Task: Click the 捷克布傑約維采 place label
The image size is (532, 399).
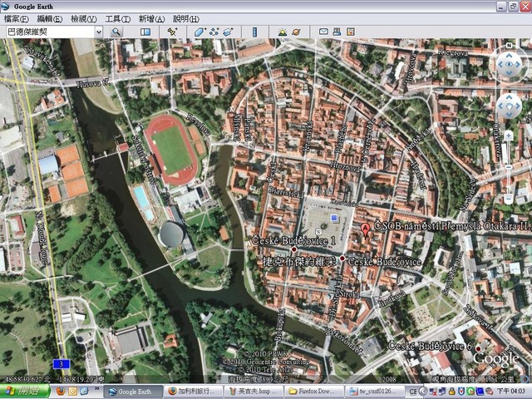Action: pyautogui.click(x=299, y=261)
